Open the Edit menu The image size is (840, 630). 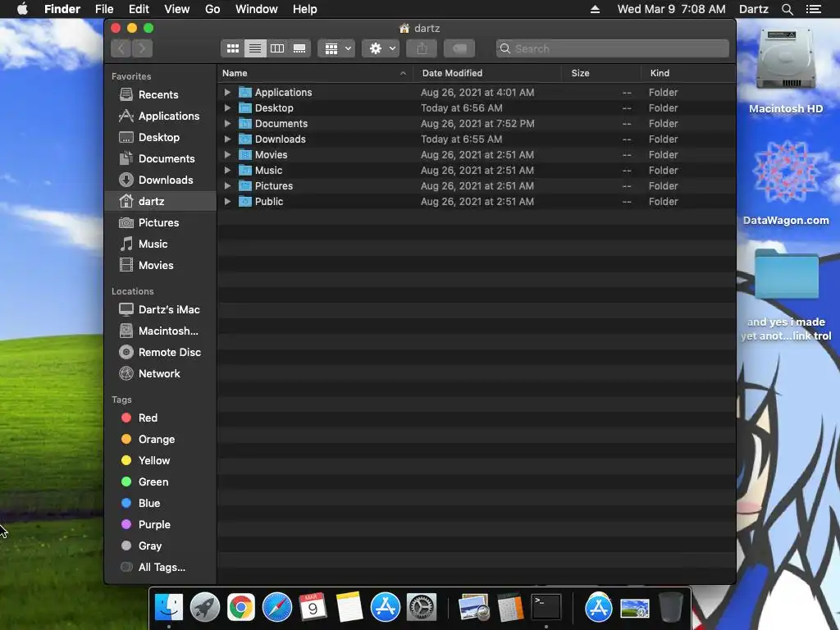coord(139,9)
